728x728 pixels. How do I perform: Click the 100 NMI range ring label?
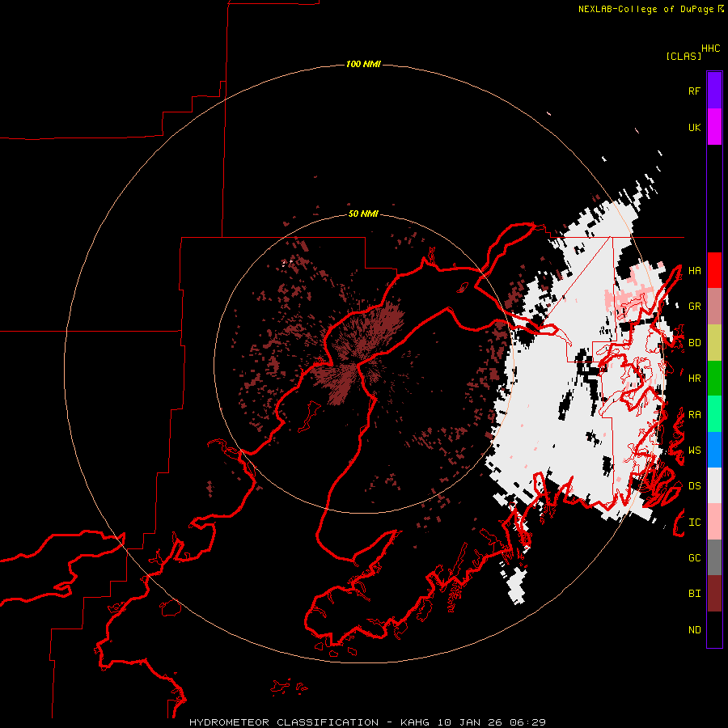click(x=363, y=64)
